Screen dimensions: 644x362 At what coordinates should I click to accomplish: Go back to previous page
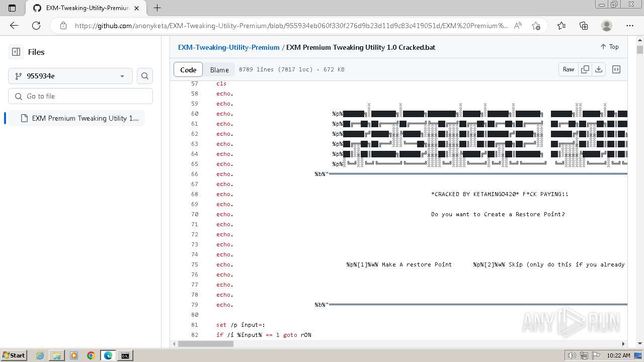tap(14, 26)
